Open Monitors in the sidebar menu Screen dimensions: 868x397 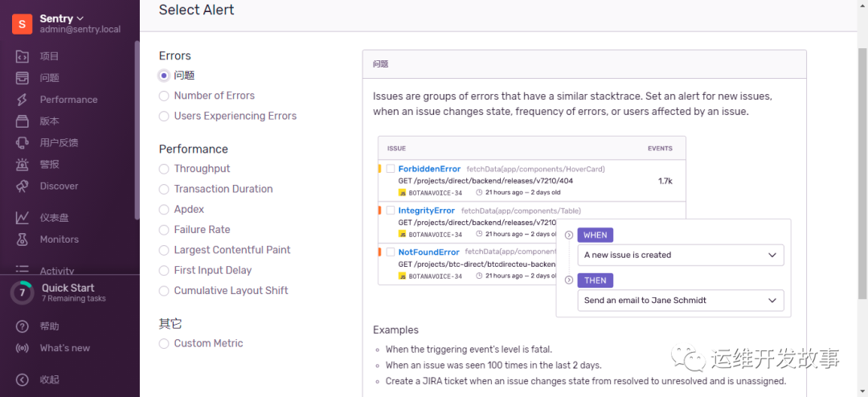[x=59, y=239]
